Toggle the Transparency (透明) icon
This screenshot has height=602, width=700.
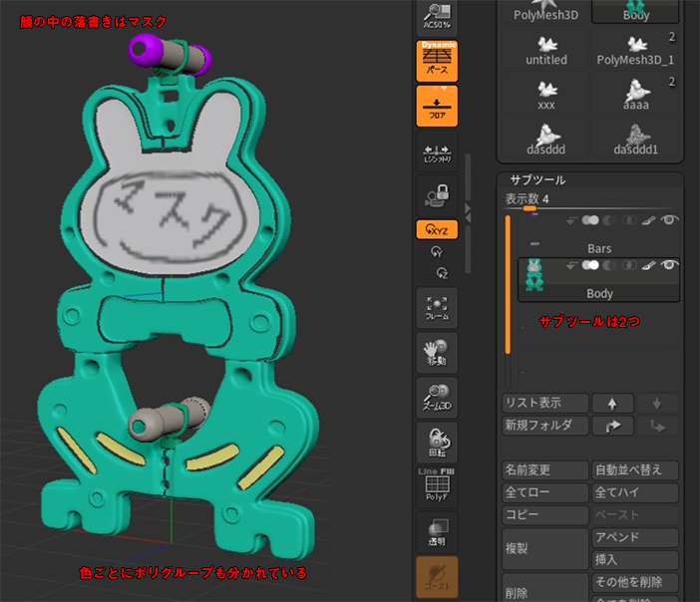437,532
